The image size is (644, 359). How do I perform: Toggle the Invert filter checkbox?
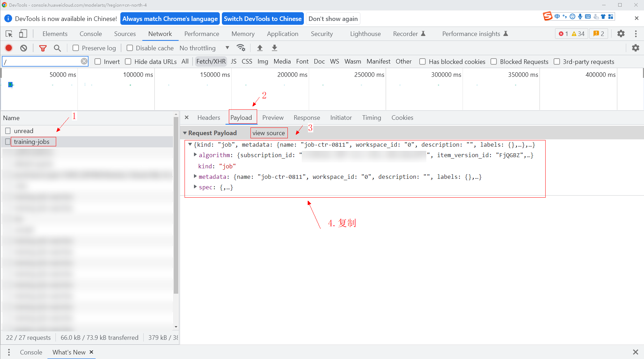pyautogui.click(x=98, y=61)
